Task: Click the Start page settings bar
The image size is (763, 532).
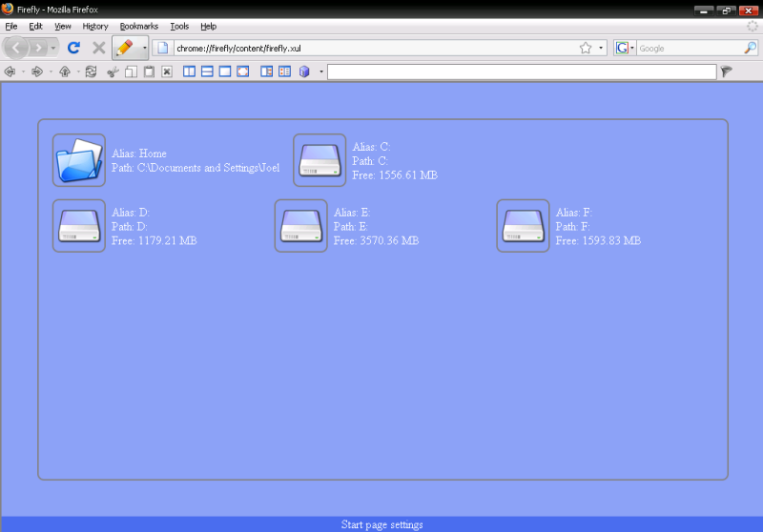Action: (x=382, y=524)
